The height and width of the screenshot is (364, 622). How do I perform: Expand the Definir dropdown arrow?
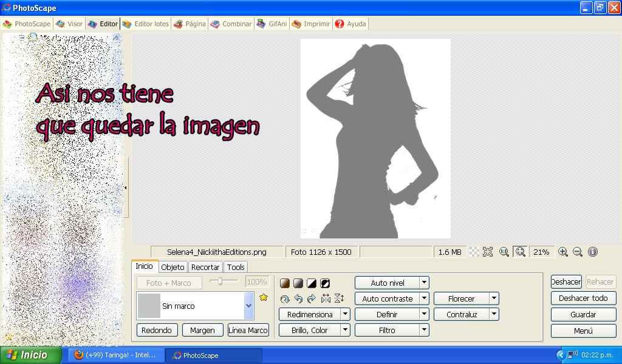point(424,314)
